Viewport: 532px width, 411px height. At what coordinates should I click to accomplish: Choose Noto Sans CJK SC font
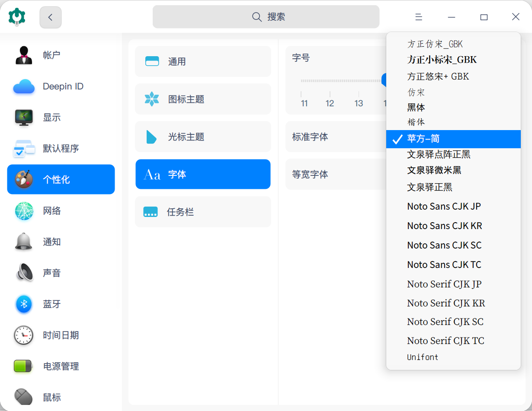[x=444, y=245]
